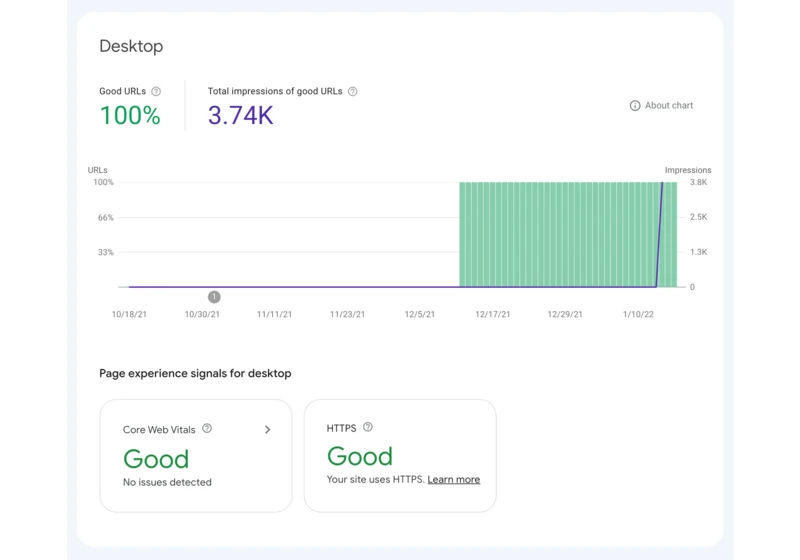The height and width of the screenshot is (560, 800).
Task: Click 'Page experience signals for desktop' heading
Action: pyautogui.click(x=195, y=373)
